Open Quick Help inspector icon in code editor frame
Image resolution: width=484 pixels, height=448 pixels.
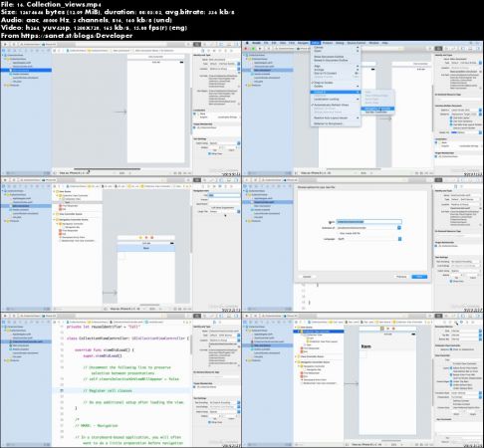[x=220, y=322]
